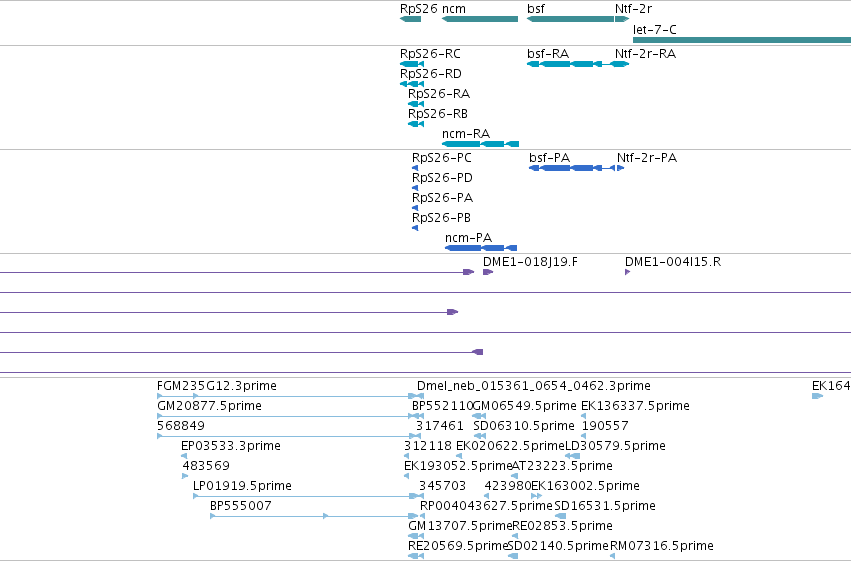This screenshot has width=851, height=561.
Task: Select EST GM13707.5prime
Action: tap(460, 526)
